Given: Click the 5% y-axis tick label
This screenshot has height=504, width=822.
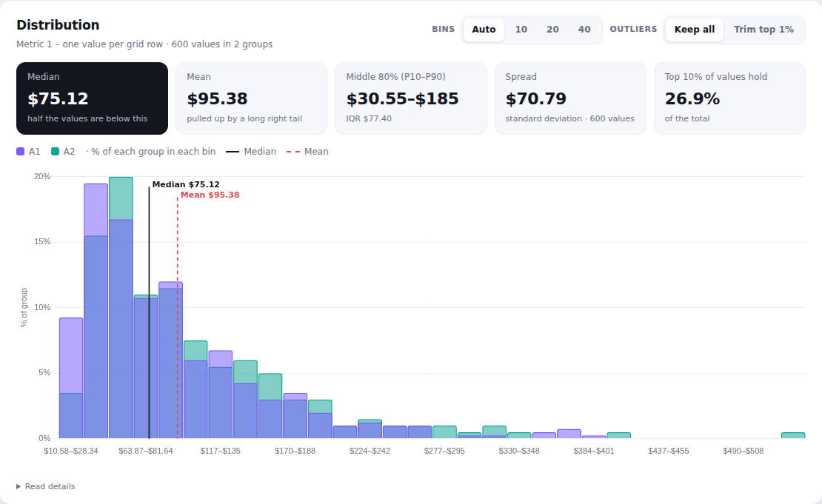Looking at the screenshot, I should pyautogui.click(x=44, y=373).
